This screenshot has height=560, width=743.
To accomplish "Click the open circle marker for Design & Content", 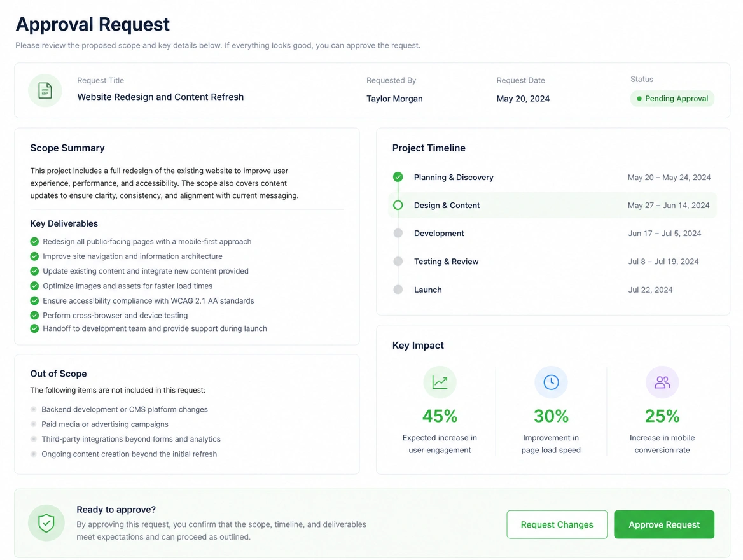I will pos(398,205).
